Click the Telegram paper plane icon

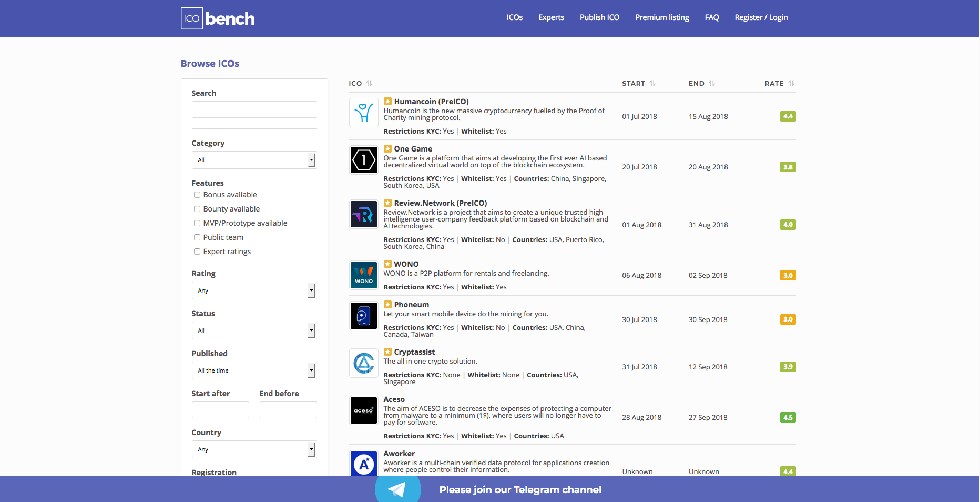click(x=397, y=489)
